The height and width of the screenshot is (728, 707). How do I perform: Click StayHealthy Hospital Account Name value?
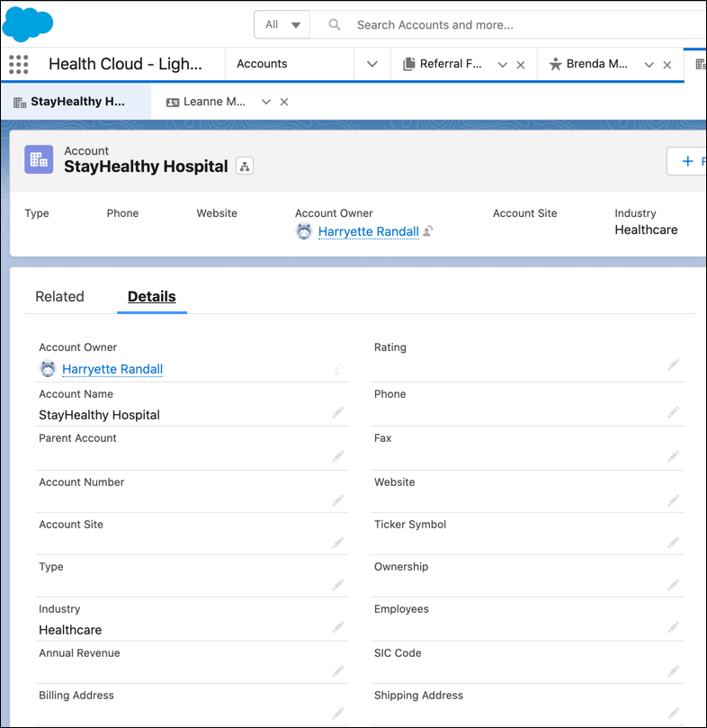99,415
